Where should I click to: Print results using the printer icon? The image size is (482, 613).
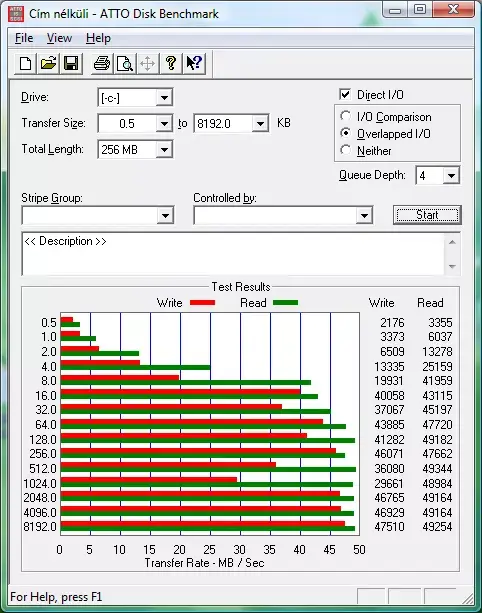pos(102,63)
